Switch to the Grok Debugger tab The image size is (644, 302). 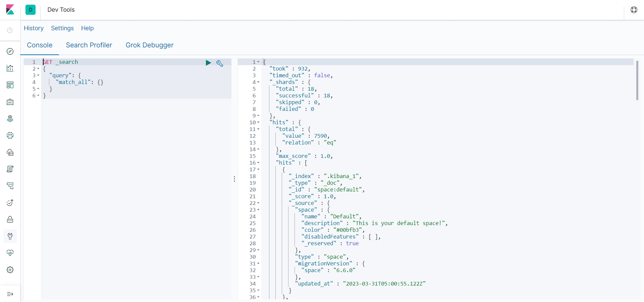150,45
